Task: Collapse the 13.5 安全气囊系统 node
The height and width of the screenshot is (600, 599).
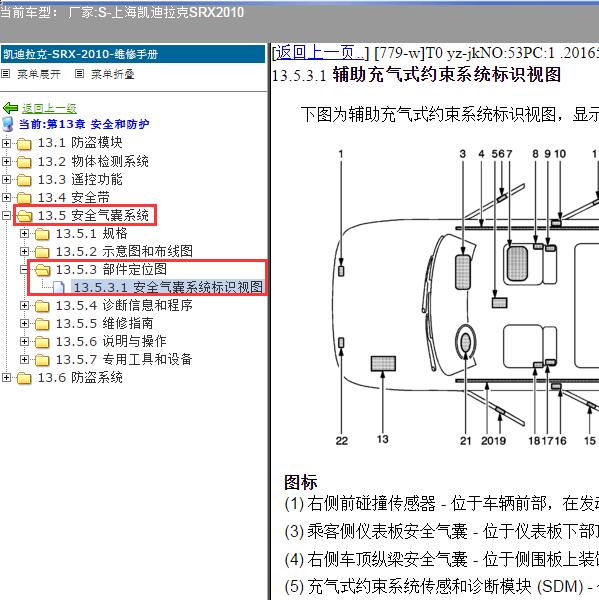Action: (x=6, y=215)
